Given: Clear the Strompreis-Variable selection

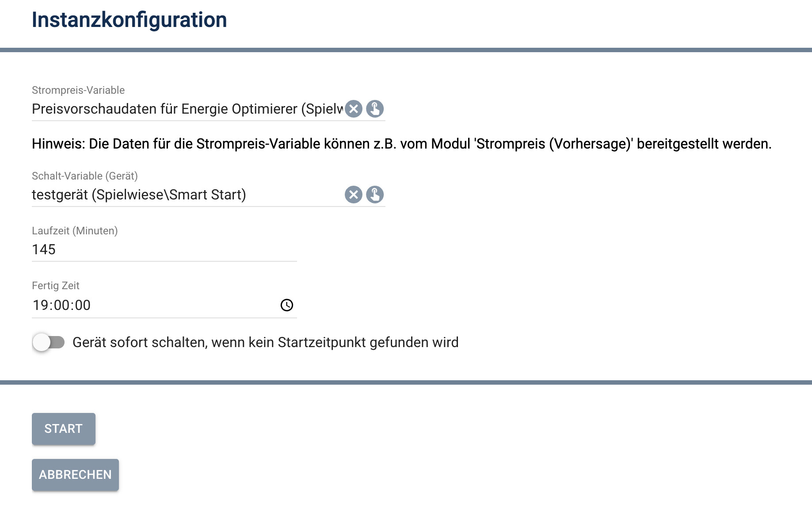Looking at the screenshot, I should 354,109.
